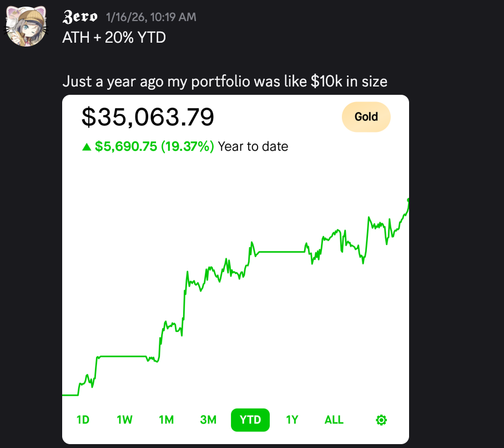Screen dimensions: 504x448
Task: Click the $35,063.79 portfolio value
Action: [148, 117]
